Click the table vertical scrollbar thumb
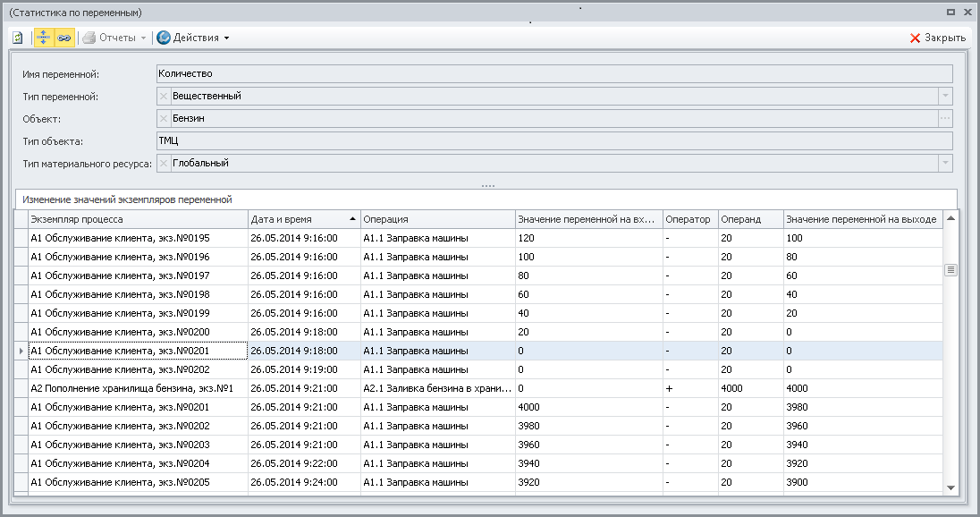The image size is (980, 517). click(x=950, y=270)
